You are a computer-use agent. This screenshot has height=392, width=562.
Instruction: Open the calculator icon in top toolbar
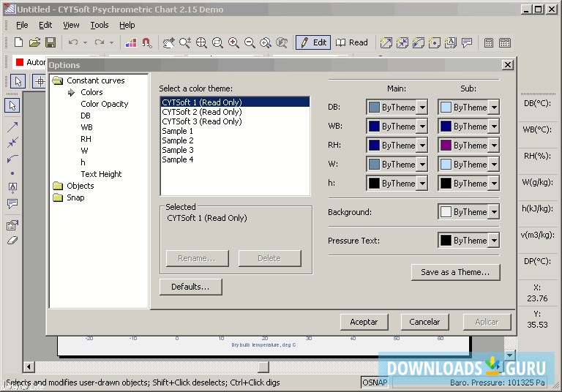coord(489,42)
